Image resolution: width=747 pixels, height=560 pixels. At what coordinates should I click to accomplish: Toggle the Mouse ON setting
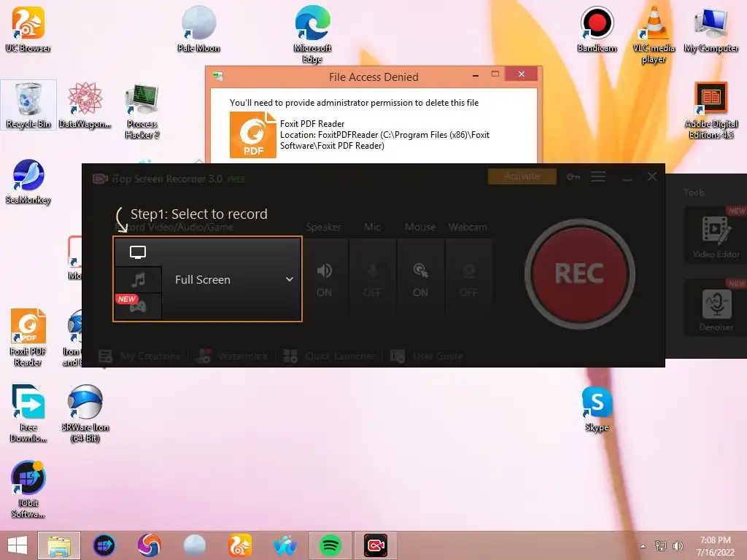pyautogui.click(x=420, y=279)
